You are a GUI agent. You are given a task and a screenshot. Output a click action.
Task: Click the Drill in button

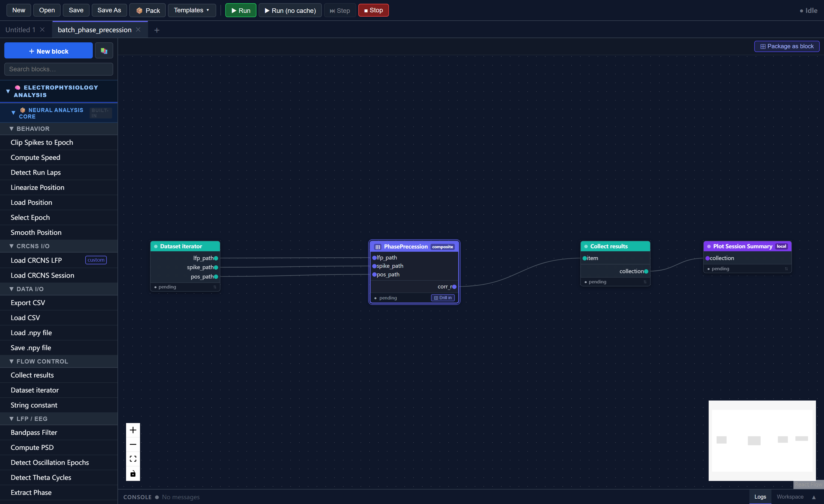coord(443,298)
